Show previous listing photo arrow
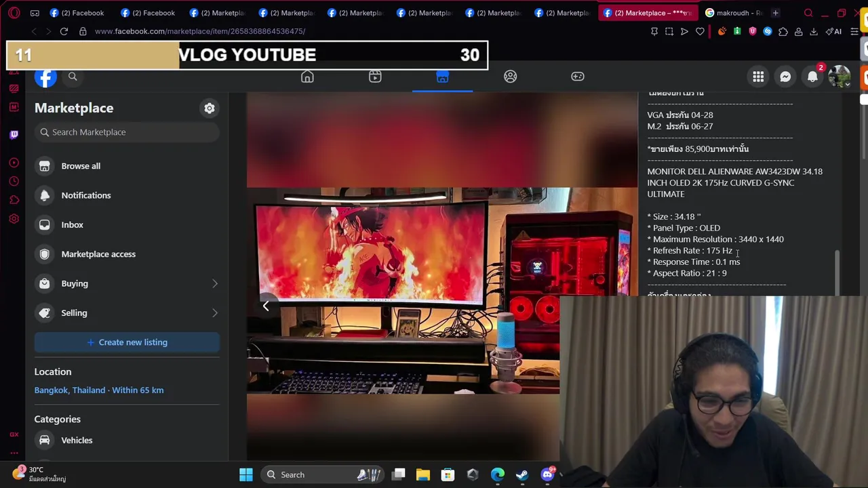 pos(266,306)
